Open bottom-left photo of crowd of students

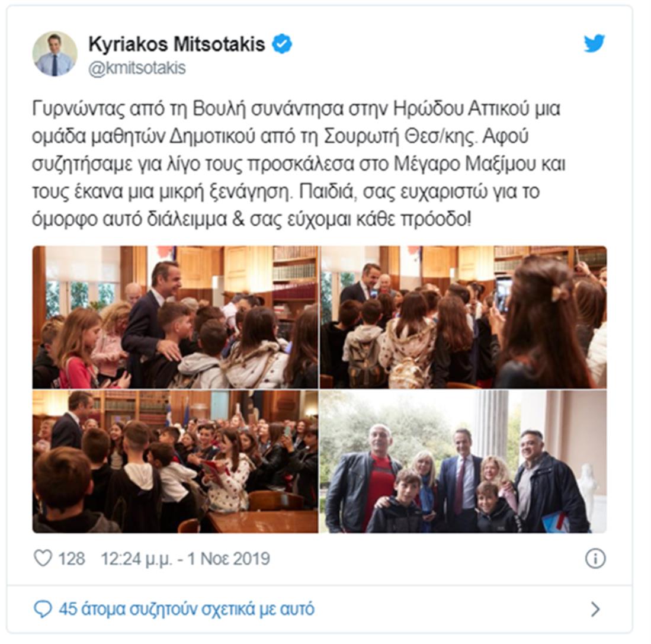pyautogui.click(x=175, y=462)
